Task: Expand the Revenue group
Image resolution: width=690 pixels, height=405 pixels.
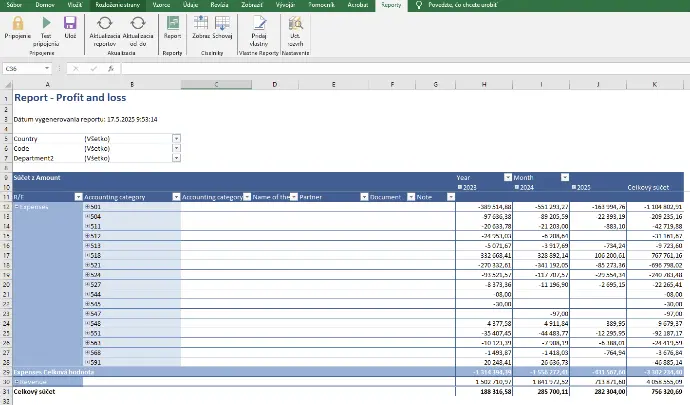Action: (x=17, y=382)
